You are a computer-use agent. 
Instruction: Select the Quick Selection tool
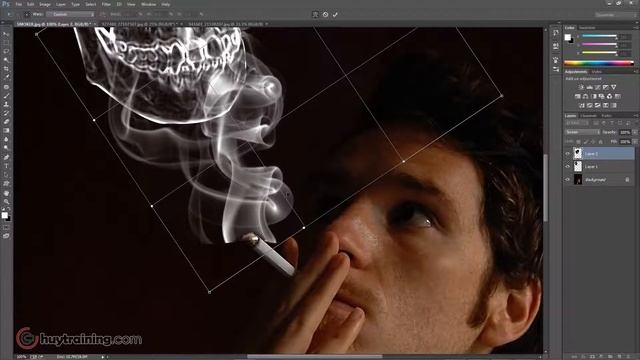click(x=6, y=60)
